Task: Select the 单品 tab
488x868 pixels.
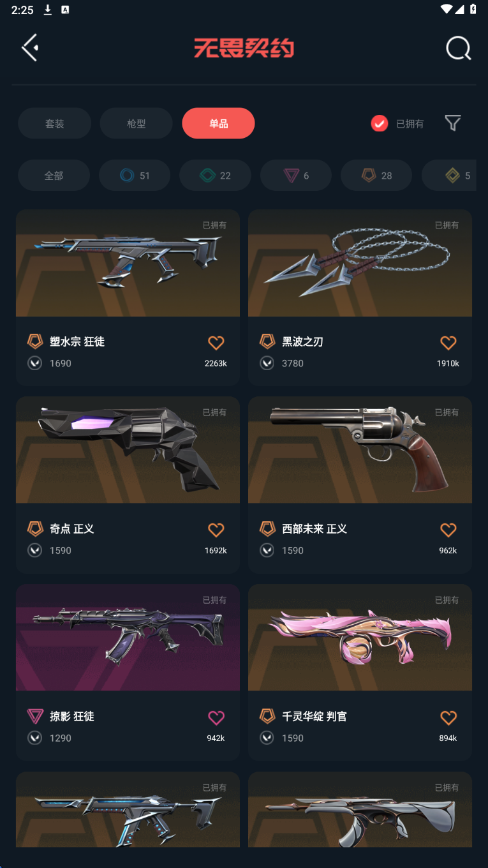Action: (218, 123)
